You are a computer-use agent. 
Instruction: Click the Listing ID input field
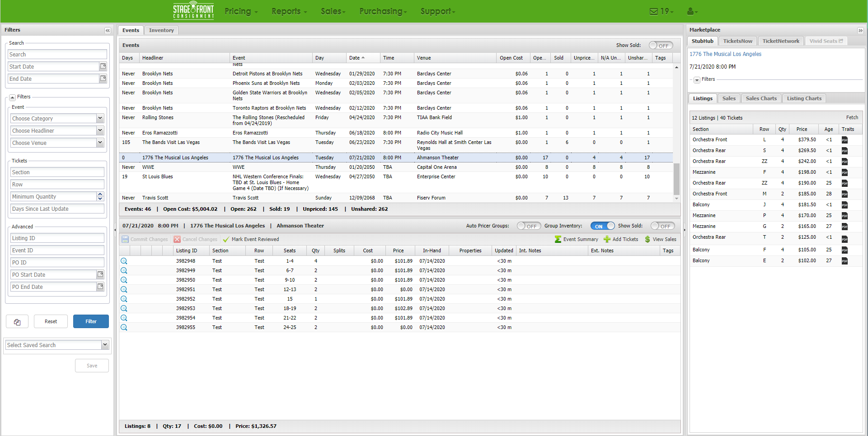coord(57,238)
